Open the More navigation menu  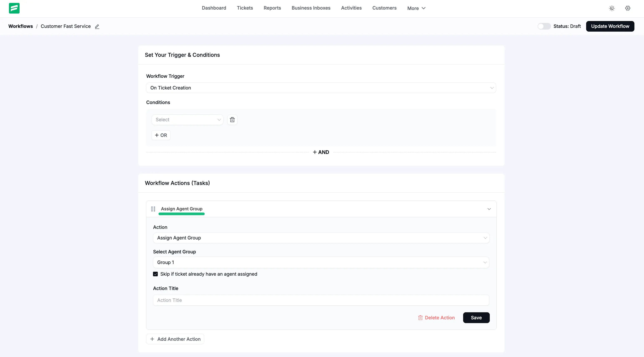(416, 8)
